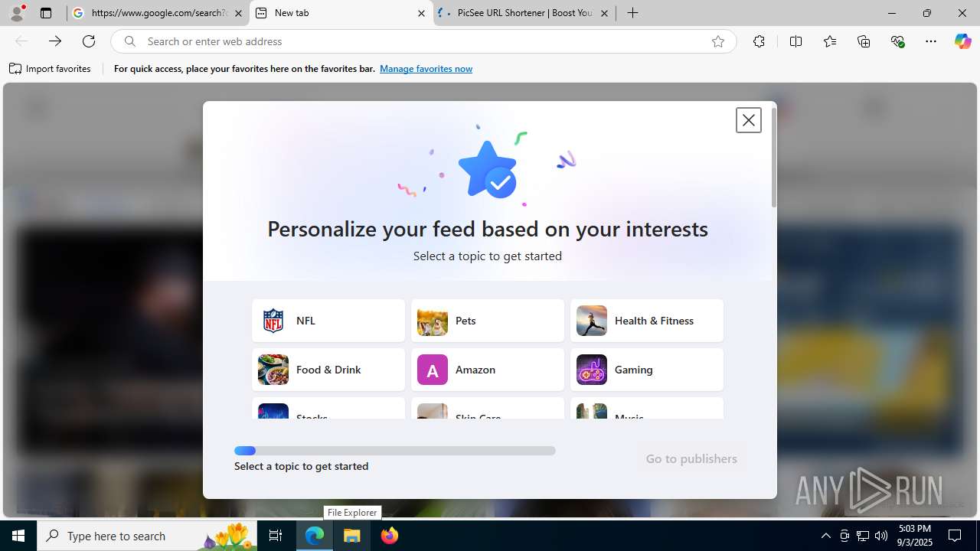Viewport: 980px width, 551px height.
Task: Click the Pets thumbnail image
Action: [433, 321]
